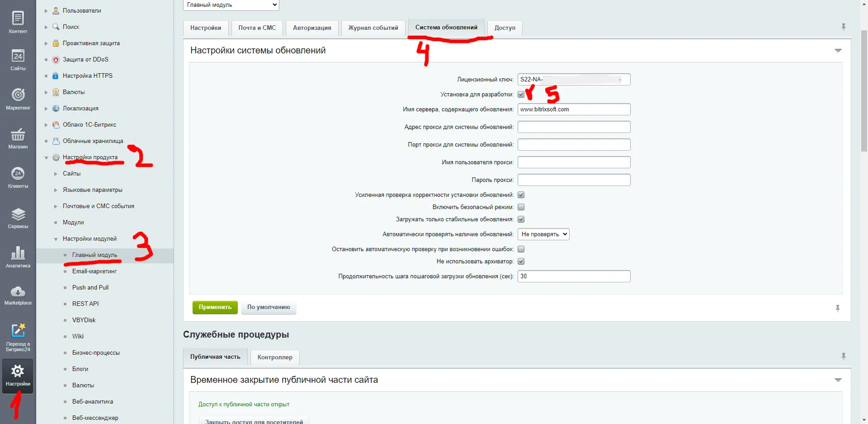Click the green Применить button
Viewport: 868px width, 424px height.
(x=215, y=307)
